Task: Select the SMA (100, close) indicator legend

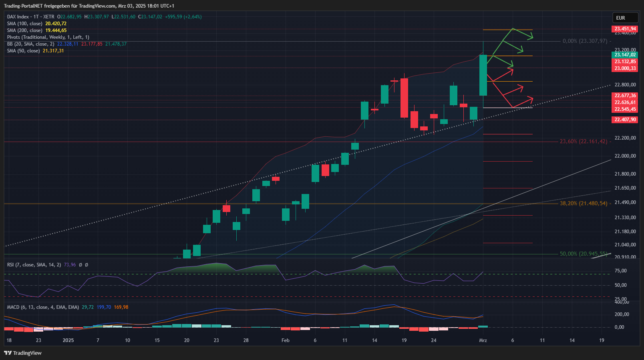Action: pos(24,24)
